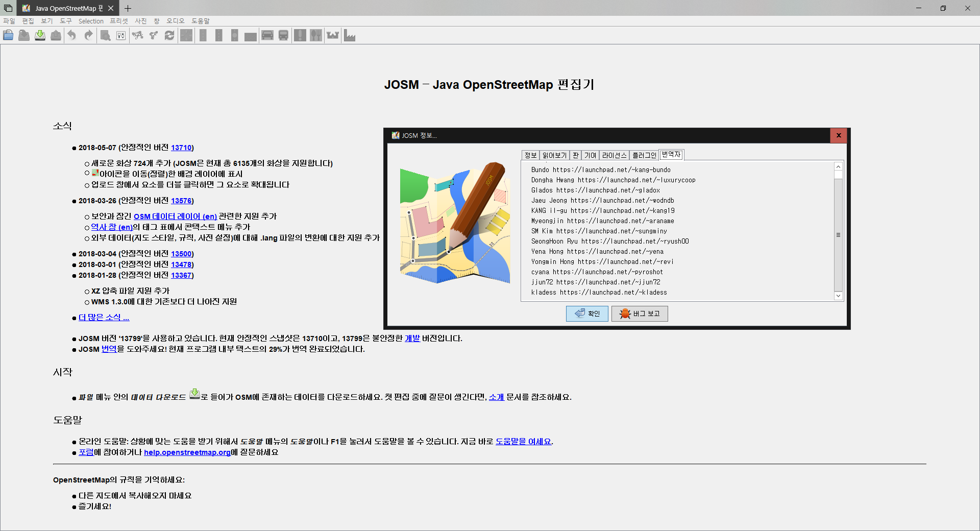Select the 번역자 tab

pyautogui.click(x=671, y=154)
